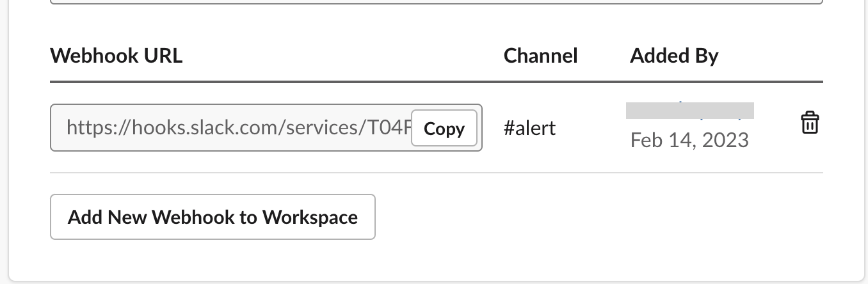Click the thick rule under column headers
This screenshot has height=284, width=868.
pyautogui.click(x=437, y=82)
